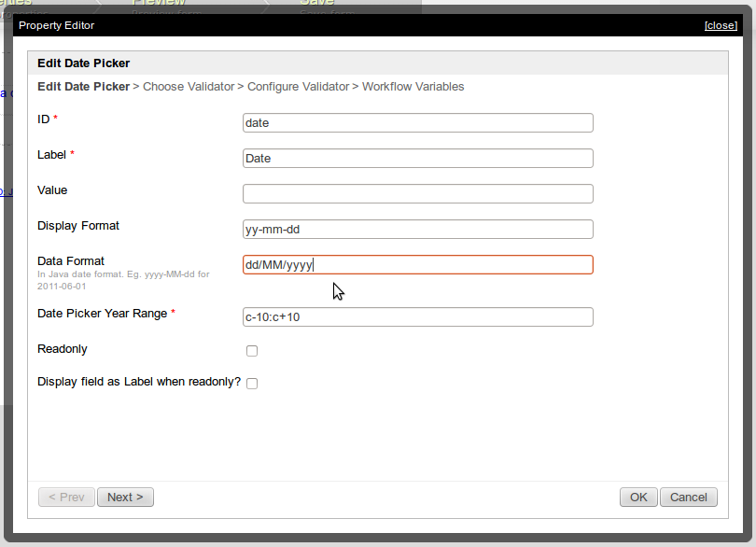Go to the Configure Validator step
Viewport: 756px width, 547px height.
(x=298, y=87)
